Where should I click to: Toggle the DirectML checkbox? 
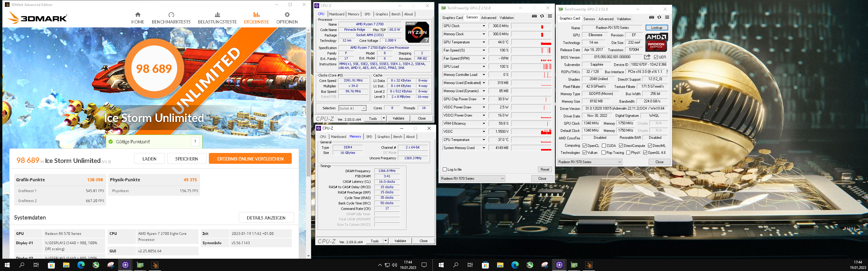[x=650, y=146]
